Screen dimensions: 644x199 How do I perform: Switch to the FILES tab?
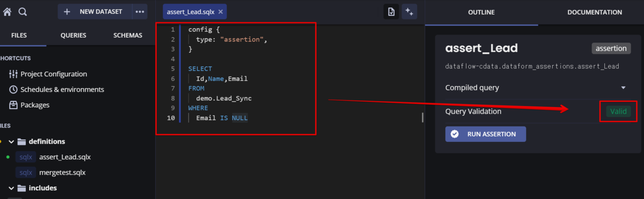19,35
